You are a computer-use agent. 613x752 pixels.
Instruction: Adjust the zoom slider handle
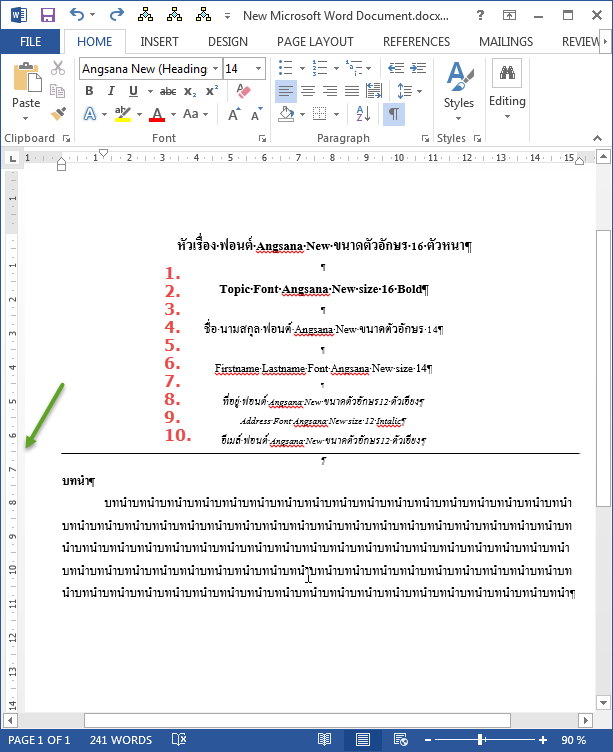coord(480,740)
